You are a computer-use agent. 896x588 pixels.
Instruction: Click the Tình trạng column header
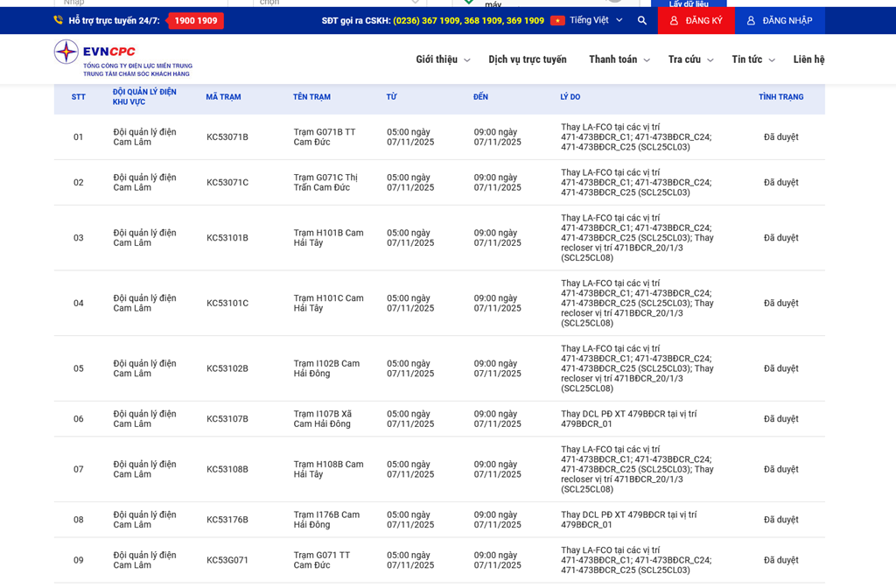(x=780, y=97)
